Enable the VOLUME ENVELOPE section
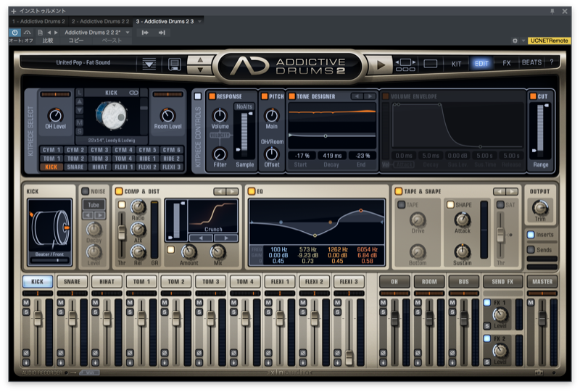This screenshot has height=392, width=580. (386, 96)
